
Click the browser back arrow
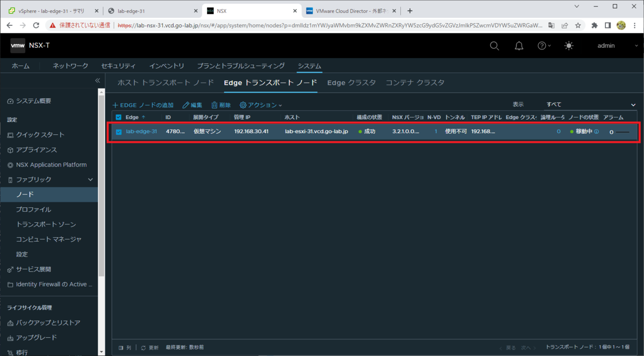tap(9, 25)
